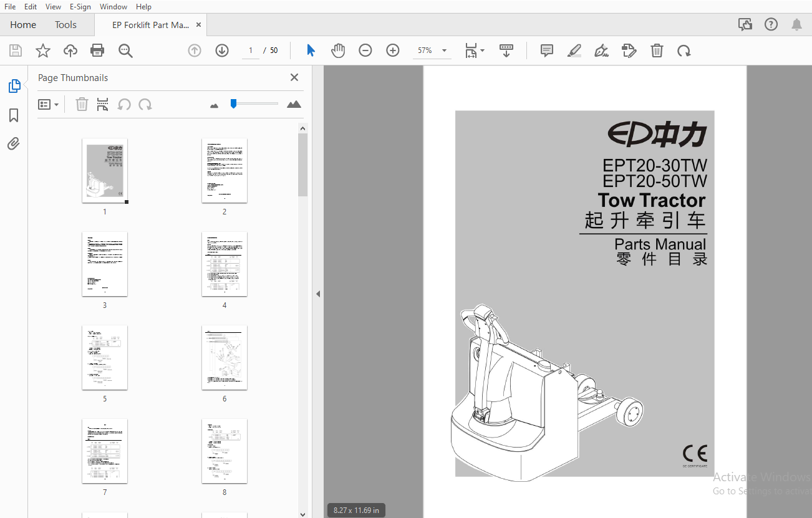The width and height of the screenshot is (812, 518).
Task: Switch to the Home tab
Action: 23,25
